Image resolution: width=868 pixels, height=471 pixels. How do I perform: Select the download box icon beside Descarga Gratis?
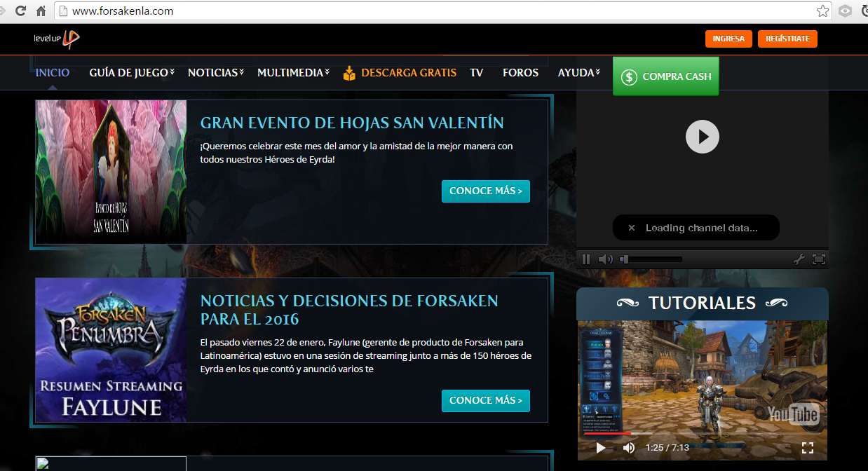(x=349, y=73)
